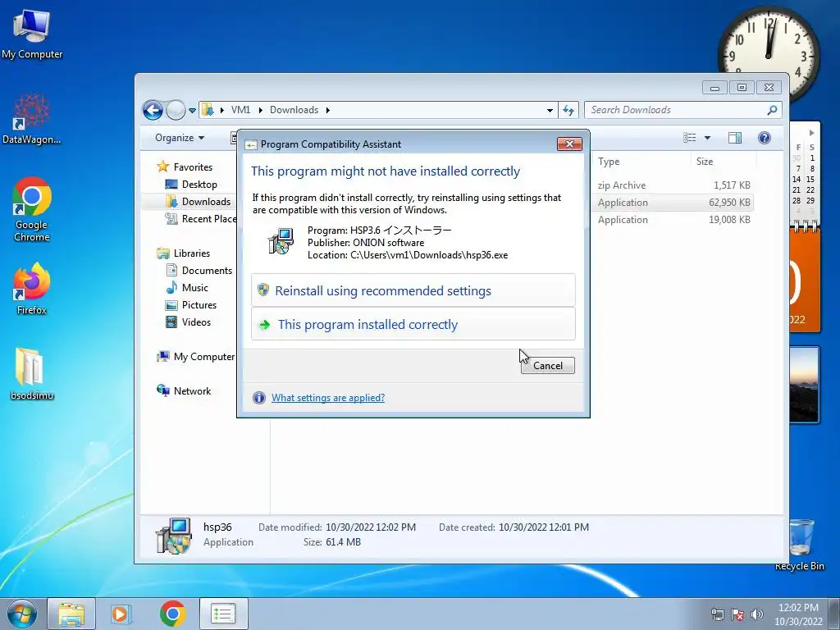This screenshot has height=630, width=840.
Task: Select the Program Compatibility Assistant taskbar button
Action: point(223,614)
